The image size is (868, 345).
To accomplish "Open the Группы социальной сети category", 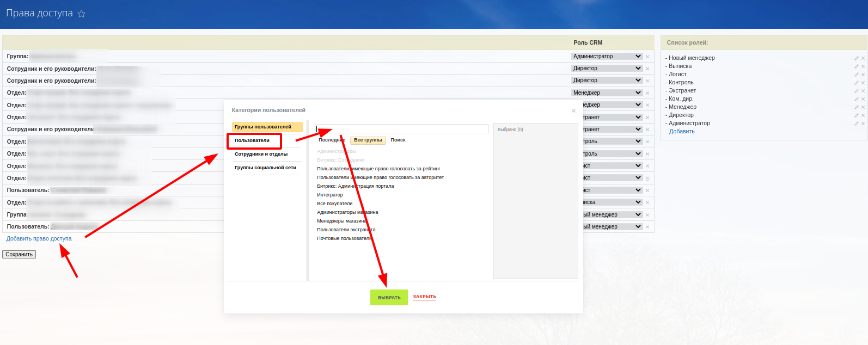I will point(265,168).
